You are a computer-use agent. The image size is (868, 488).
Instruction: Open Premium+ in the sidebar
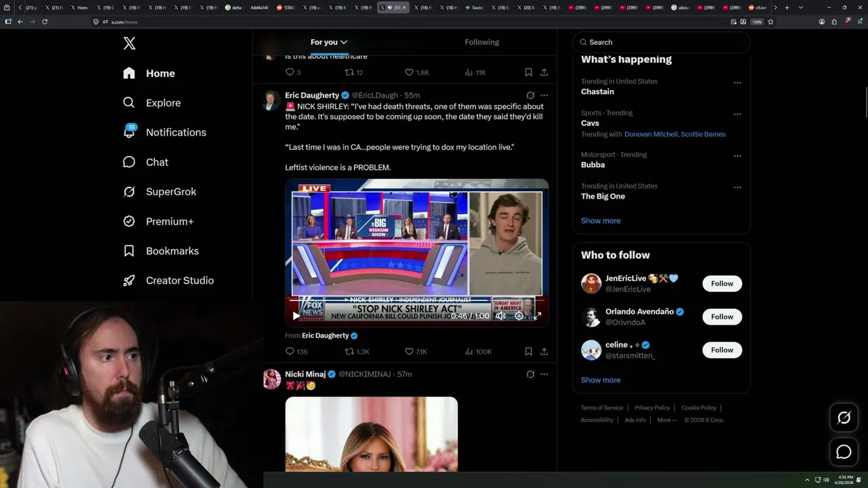pyautogui.click(x=158, y=222)
